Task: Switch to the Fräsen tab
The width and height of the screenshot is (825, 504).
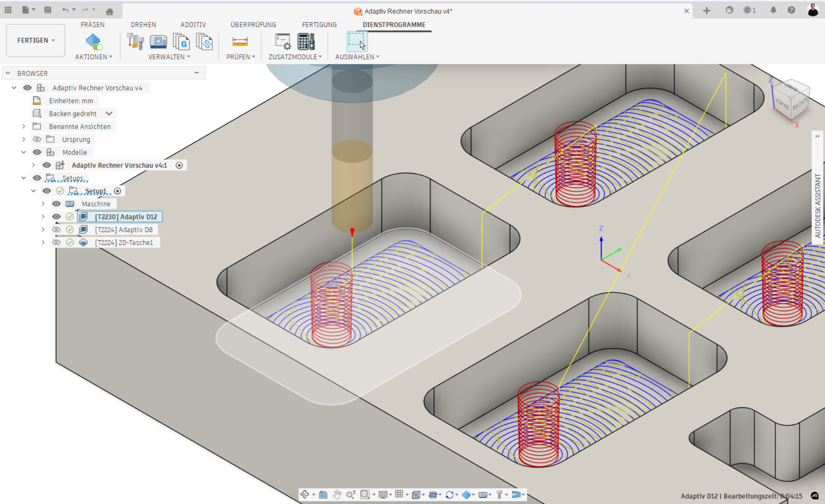Action: pos(92,25)
